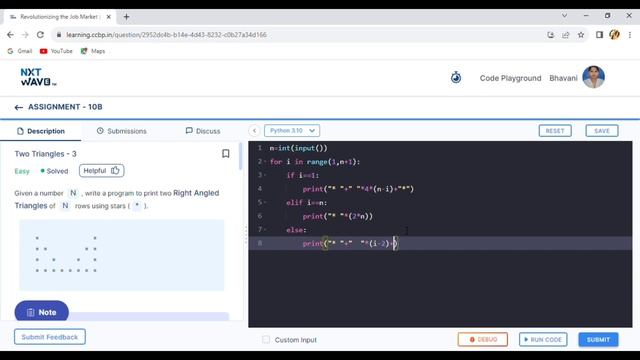
Task: Click the panel resize handle dots
Action: tap(246, 235)
